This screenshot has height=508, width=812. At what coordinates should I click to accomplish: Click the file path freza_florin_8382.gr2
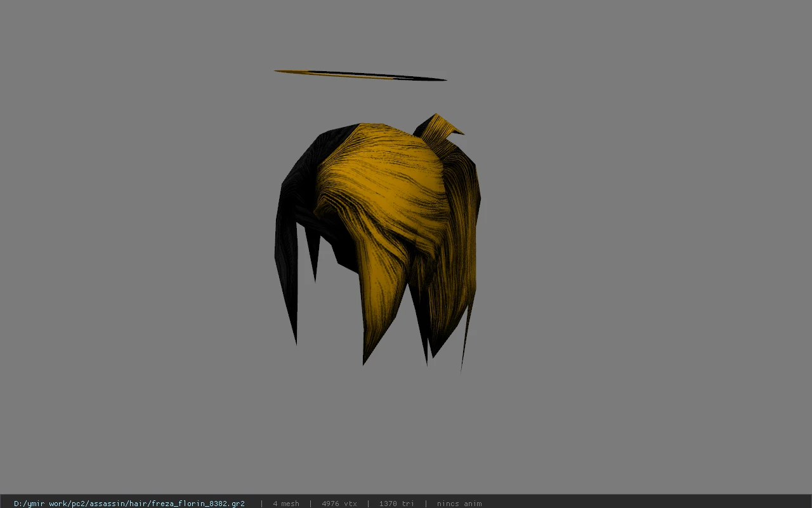tap(129, 504)
